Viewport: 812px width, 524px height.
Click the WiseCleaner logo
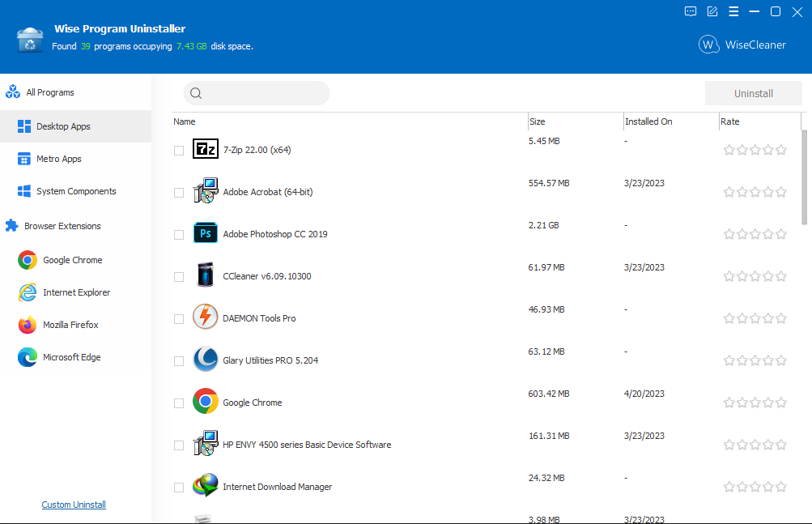click(x=742, y=45)
